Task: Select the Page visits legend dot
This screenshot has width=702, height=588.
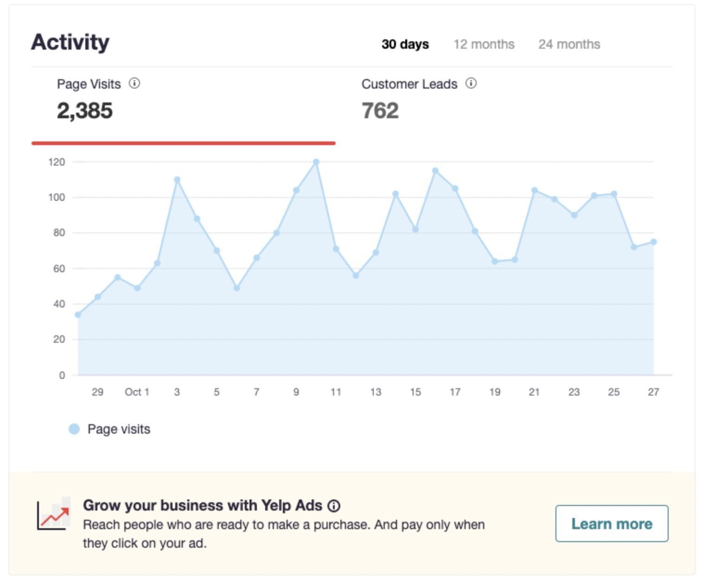Action: (73, 428)
